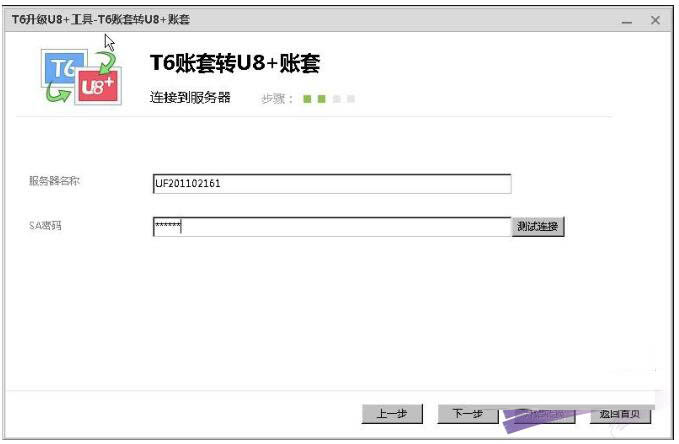Click the 步骤 label text

(x=277, y=99)
